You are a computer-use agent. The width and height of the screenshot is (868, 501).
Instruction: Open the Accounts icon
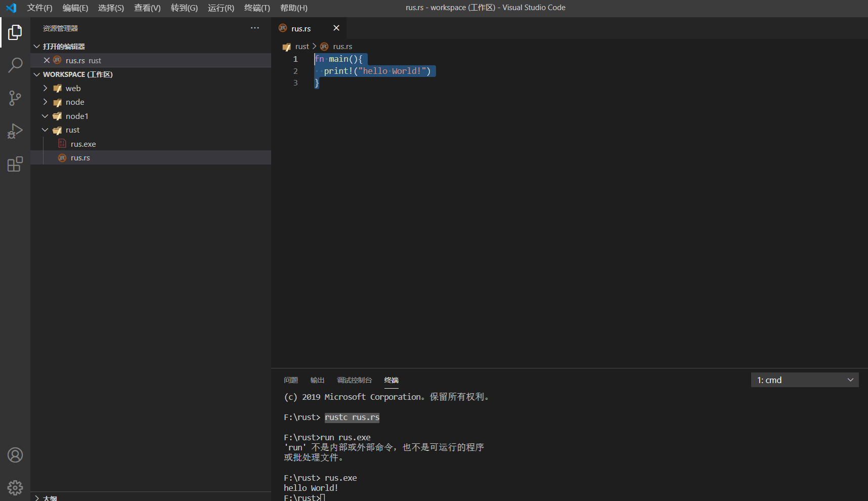(x=15, y=455)
